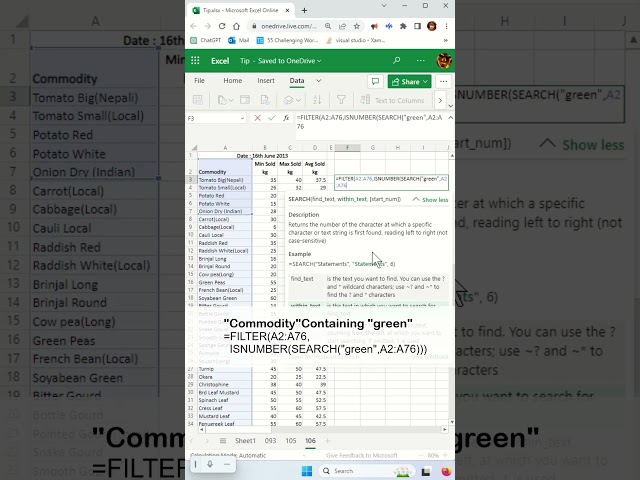Open Chrome three-dot menu
The width and height of the screenshot is (640, 480).
coord(446,26)
